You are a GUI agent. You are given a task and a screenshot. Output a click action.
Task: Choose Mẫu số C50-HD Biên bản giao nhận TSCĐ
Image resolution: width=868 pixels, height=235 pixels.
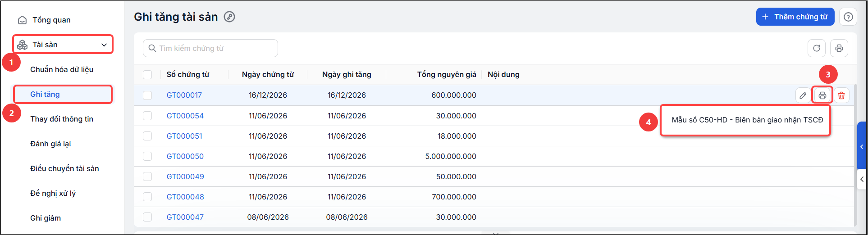(x=747, y=120)
